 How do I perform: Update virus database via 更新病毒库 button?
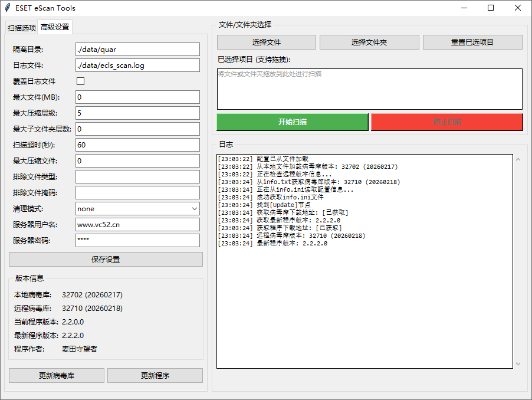point(56,375)
